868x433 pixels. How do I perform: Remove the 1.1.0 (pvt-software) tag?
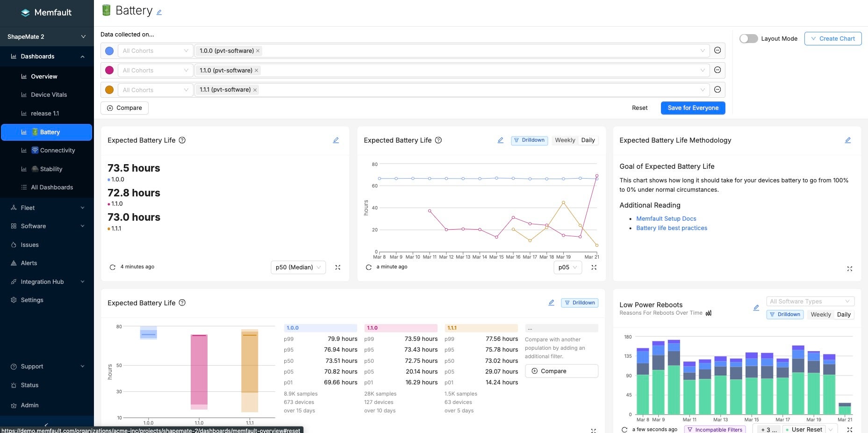(x=256, y=71)
